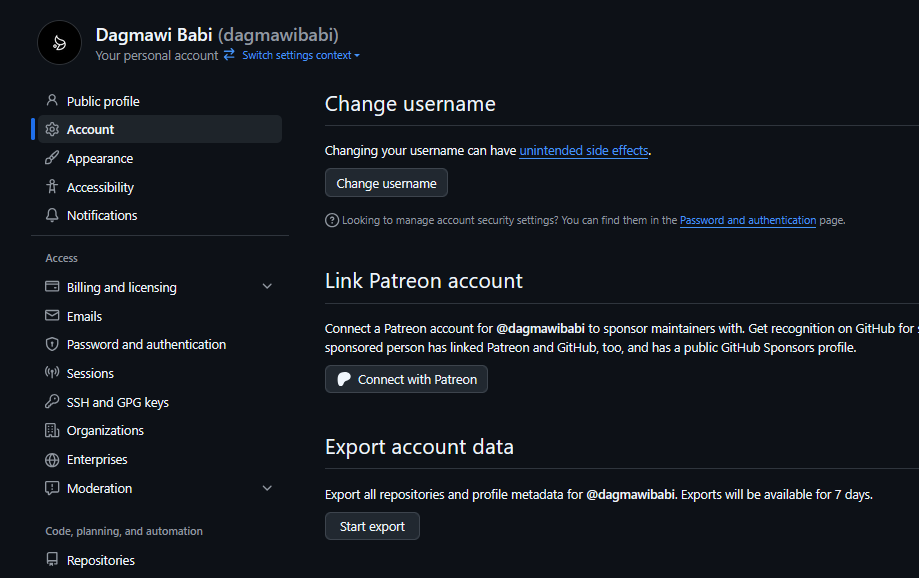Viewport: 919px width, 578px height.
Task: Click the Connect with Patreon button
Action: [406, 379]
